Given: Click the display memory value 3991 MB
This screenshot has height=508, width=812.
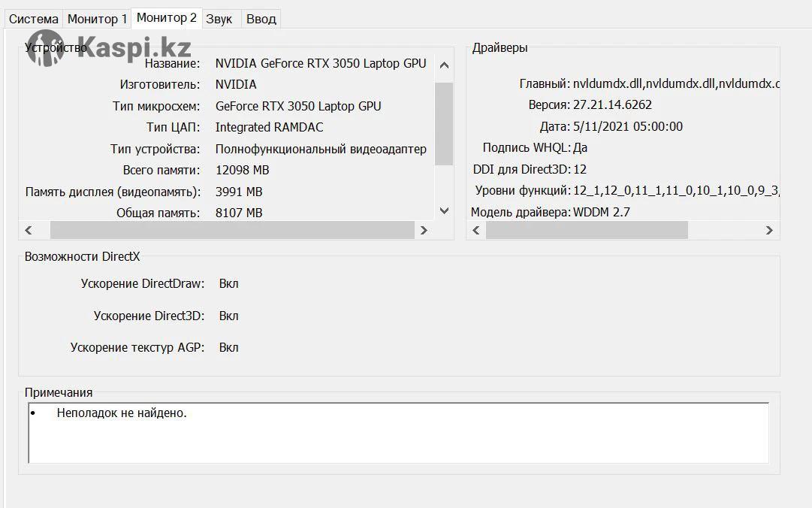Looking at the screenshot, I should coord(239,192).
